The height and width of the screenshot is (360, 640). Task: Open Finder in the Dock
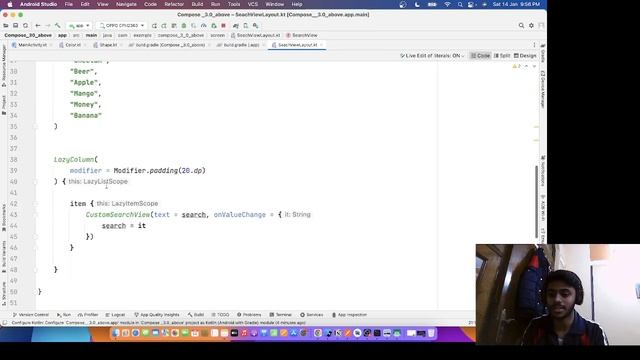pyautogui.click(x=116, y=333)
